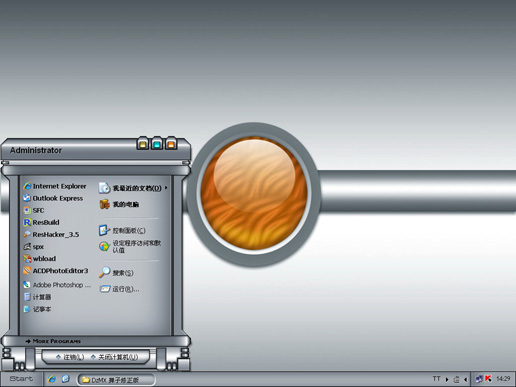Open Control Panel (控制面板) in the start menu

coord(122,230)
